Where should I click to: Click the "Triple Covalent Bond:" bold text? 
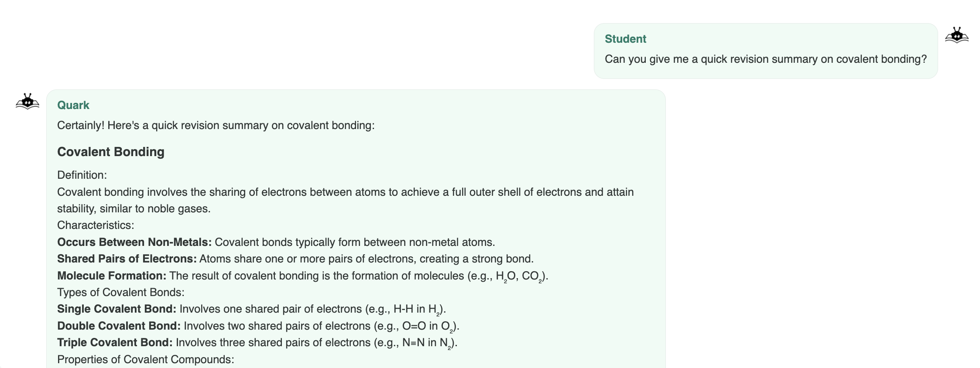115,342
